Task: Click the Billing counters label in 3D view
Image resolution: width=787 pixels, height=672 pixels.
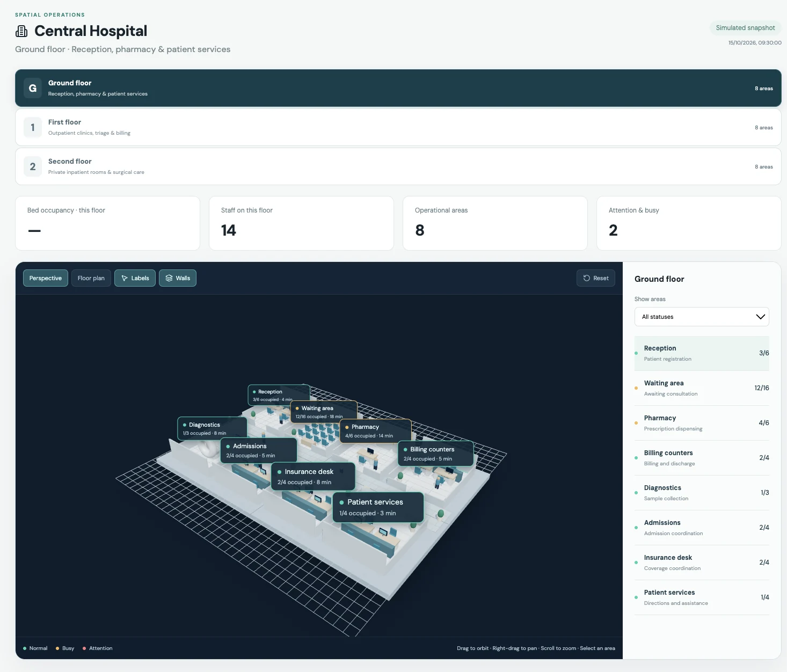Action: pos(435,454)
